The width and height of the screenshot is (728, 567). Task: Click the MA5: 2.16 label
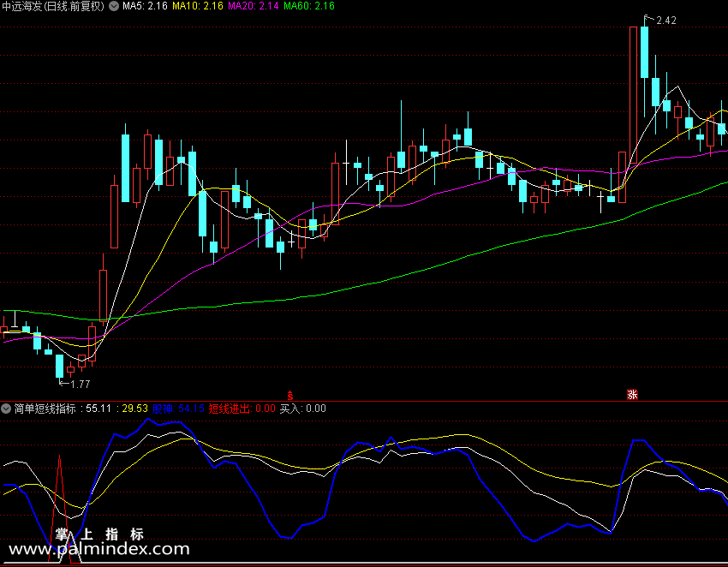(x=145, y=6)
